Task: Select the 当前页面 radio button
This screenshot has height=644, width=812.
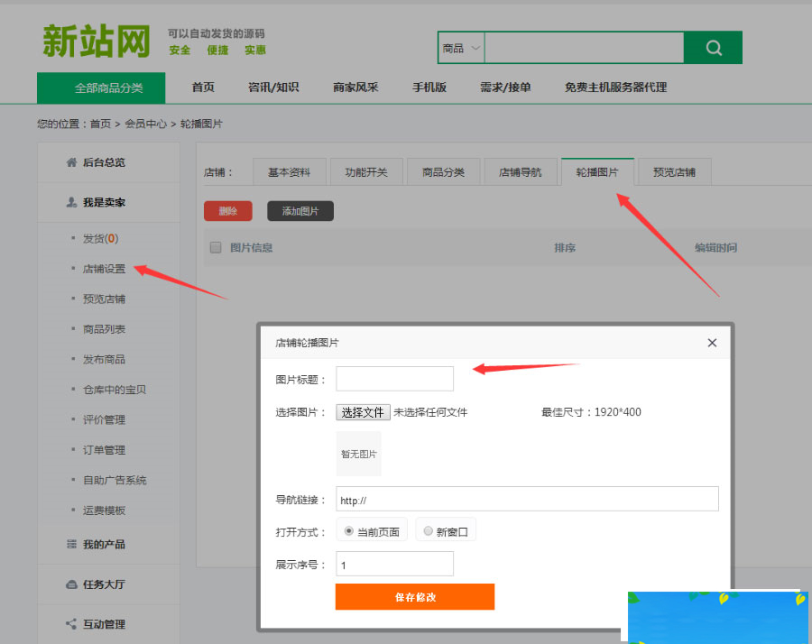Action: (349, 530)
